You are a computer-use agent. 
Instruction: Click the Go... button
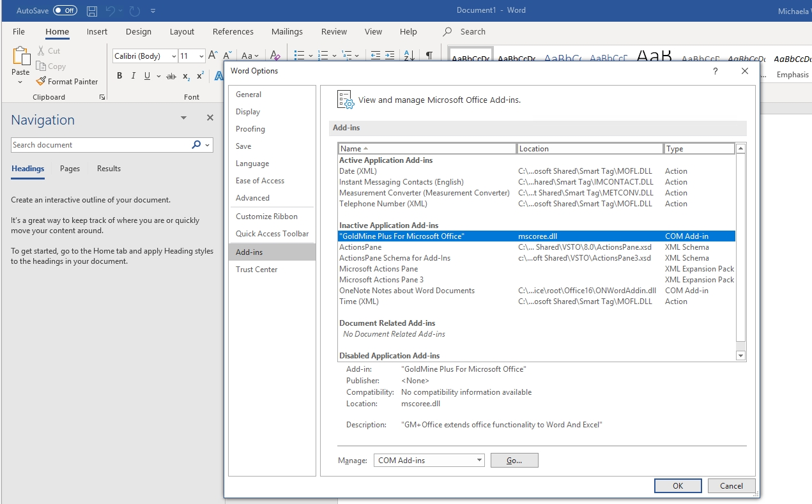pos(514,461)
